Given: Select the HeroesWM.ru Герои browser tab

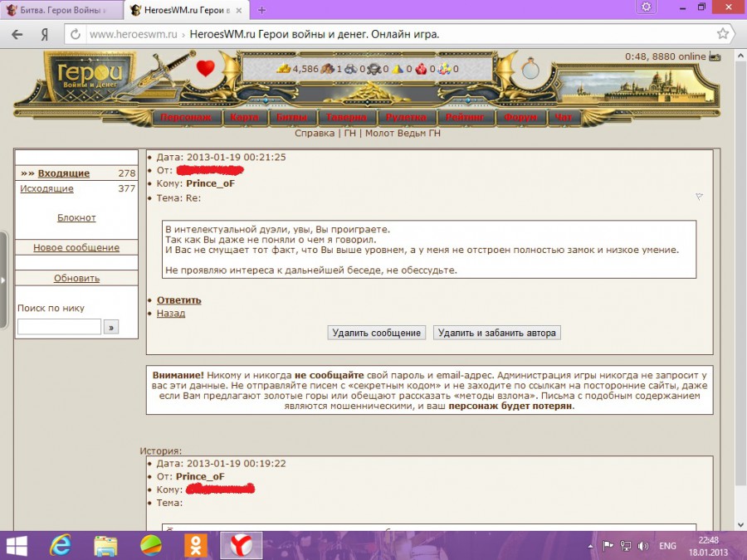Looking at the screenshot, I should 187,10.
